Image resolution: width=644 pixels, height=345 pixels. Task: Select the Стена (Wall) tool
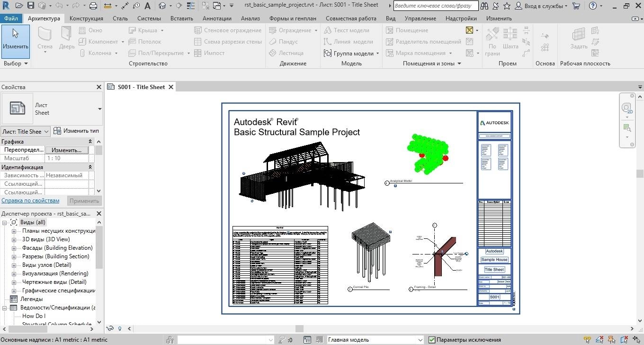[x=45, y=39]
